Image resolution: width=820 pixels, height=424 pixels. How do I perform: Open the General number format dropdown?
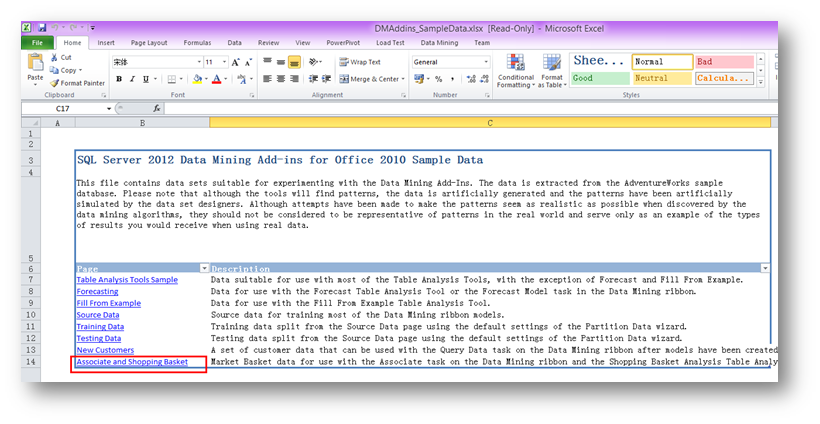pyautogui.click(x=486, y=62)
